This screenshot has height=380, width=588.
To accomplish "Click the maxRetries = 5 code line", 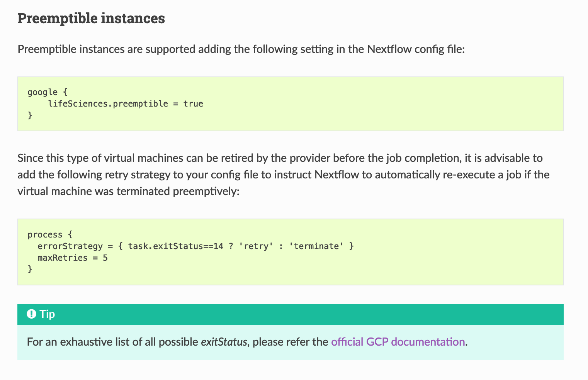I will 73,258.
